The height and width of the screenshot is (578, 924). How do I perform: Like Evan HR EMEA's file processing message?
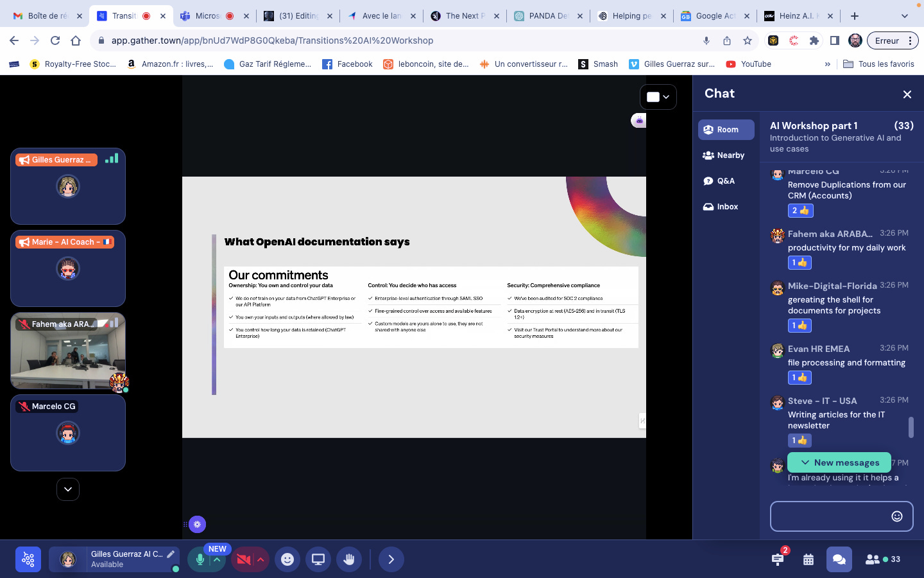pos(800,378)
